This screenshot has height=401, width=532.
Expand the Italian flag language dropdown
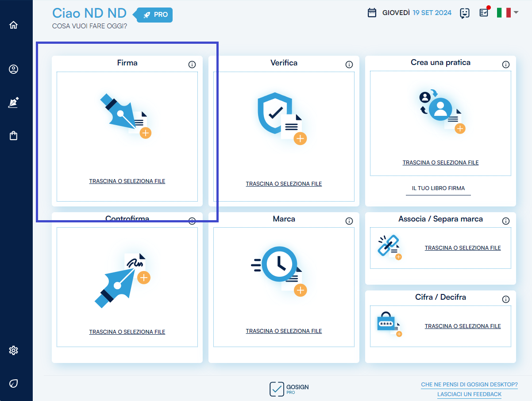507,13
